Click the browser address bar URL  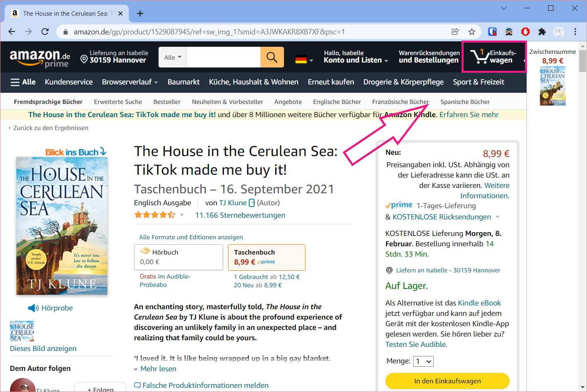click(x=209, y=32)
